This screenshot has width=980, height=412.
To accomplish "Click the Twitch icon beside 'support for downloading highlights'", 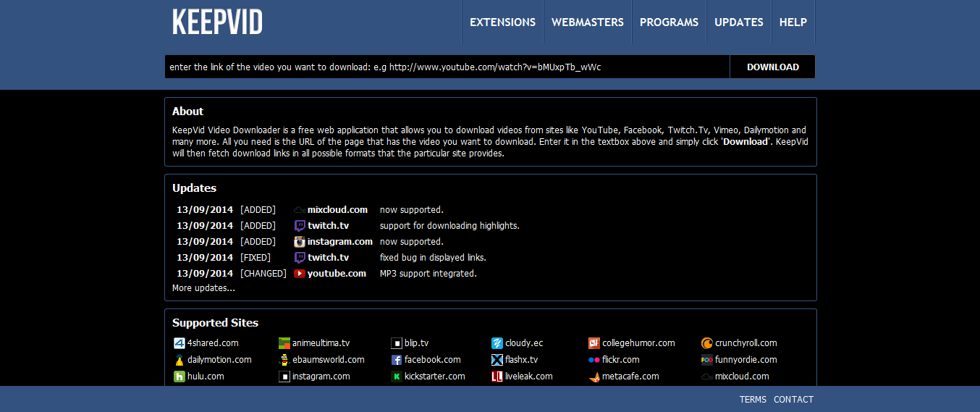I will [x=300, y=226].
